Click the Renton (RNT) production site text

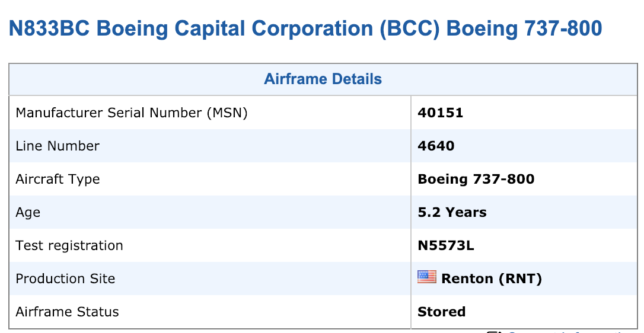pos(492,278)
